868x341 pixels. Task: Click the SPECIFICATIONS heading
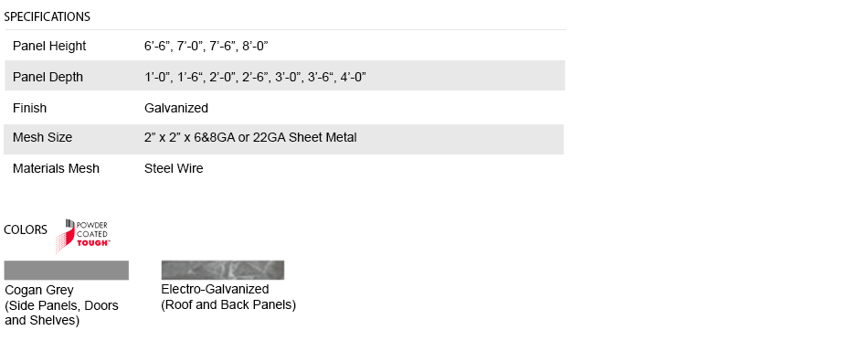[47, 17]
